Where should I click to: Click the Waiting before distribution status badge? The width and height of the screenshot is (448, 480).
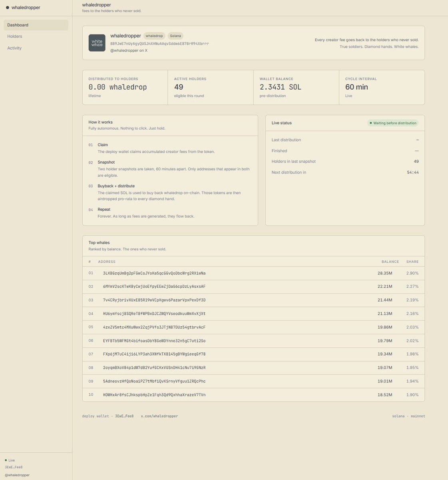pos(393,123)
